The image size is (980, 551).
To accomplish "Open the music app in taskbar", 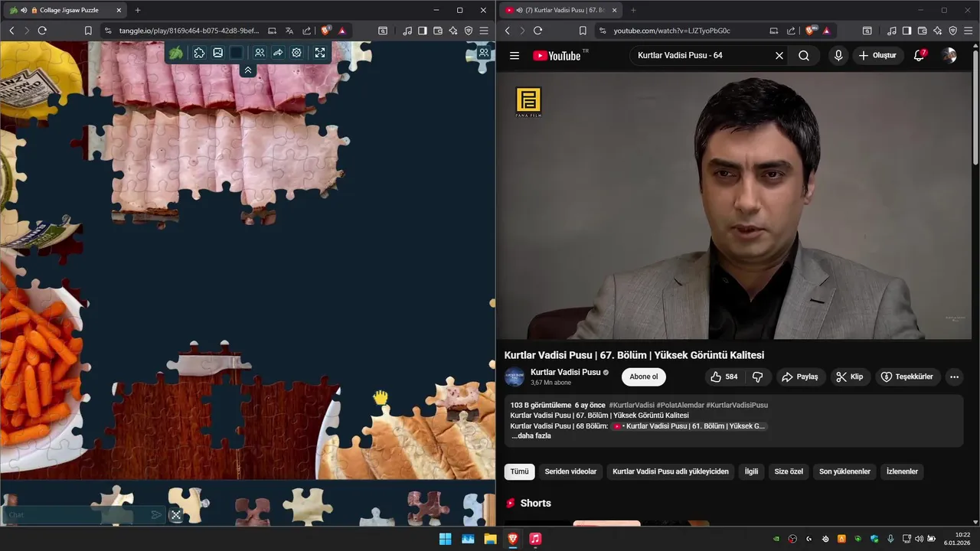I will pos(535,539).
